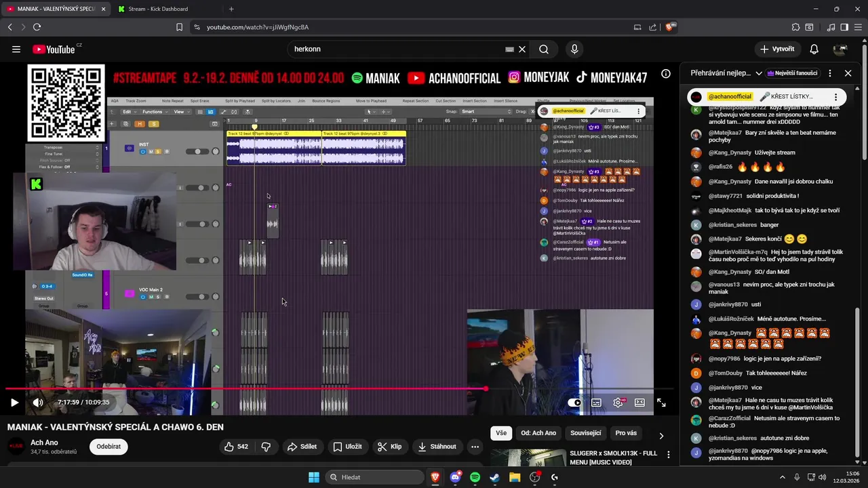868x488 pixels.
Task: Close the chat replay panel
Action: point(848,73)
